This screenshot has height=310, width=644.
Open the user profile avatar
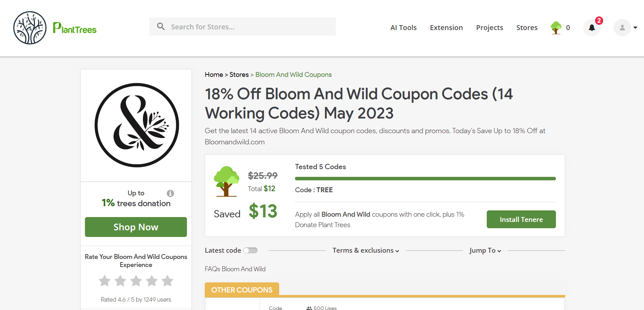point(622,28)
